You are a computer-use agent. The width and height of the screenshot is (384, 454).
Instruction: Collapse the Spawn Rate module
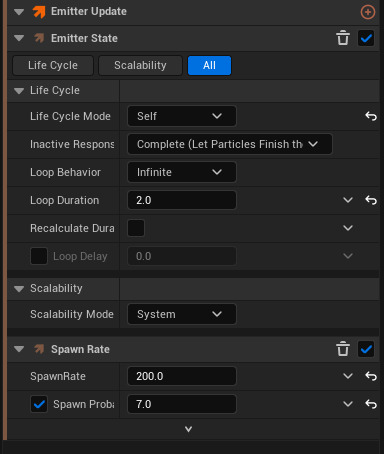pos(19,349)
